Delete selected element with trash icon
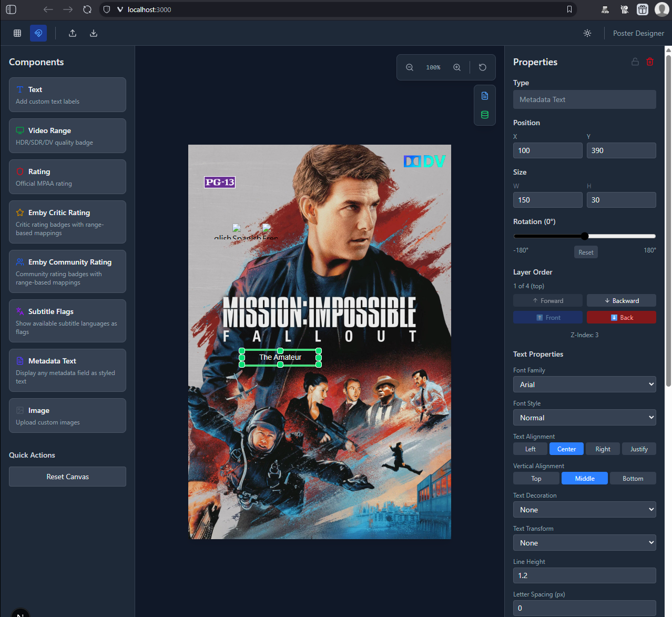Image resolution: width=672 pixels, height=617 pixels. [x=650, y=62]
